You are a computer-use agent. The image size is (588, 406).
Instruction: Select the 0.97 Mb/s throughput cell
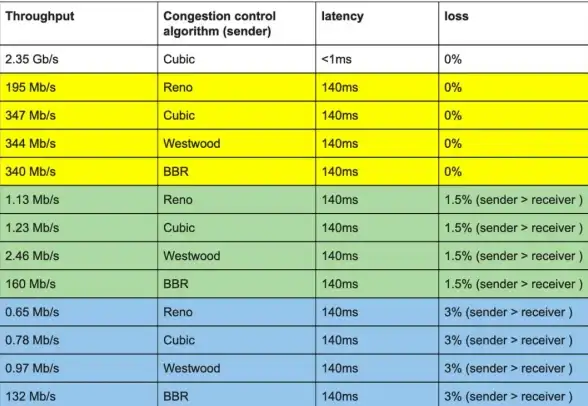click(79, 369)
